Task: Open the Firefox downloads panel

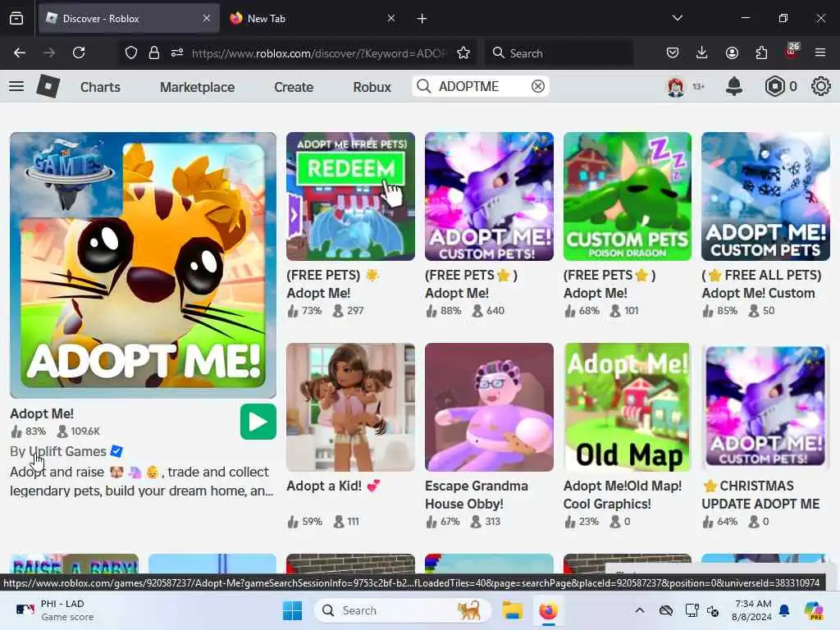Action: click(x=702, y=53)
